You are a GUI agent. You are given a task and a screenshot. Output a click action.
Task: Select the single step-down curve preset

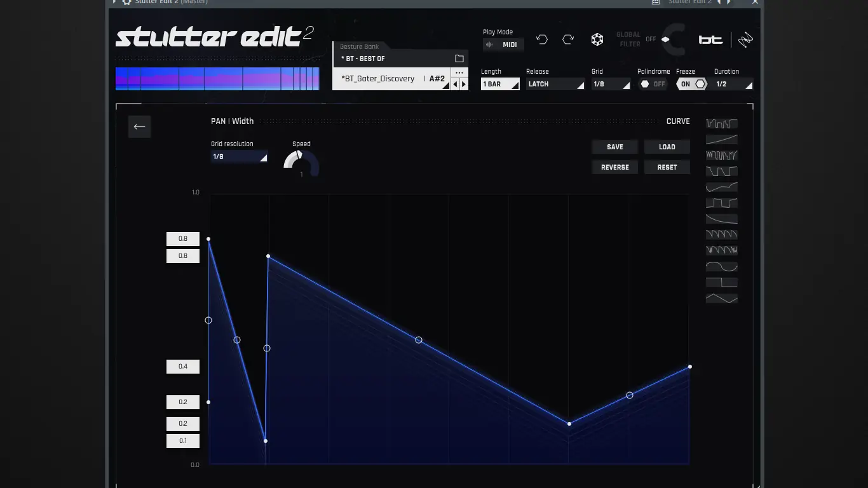click(722, 282)
